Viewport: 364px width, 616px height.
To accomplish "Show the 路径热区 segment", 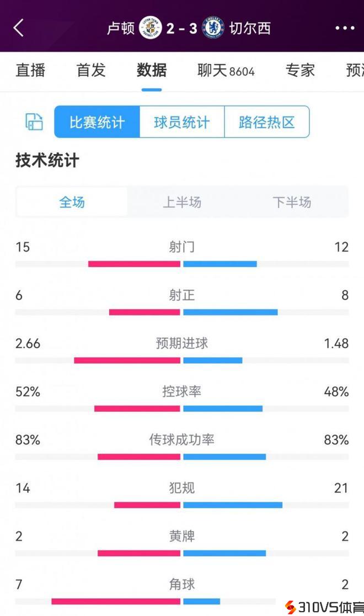I will (267, 122).
